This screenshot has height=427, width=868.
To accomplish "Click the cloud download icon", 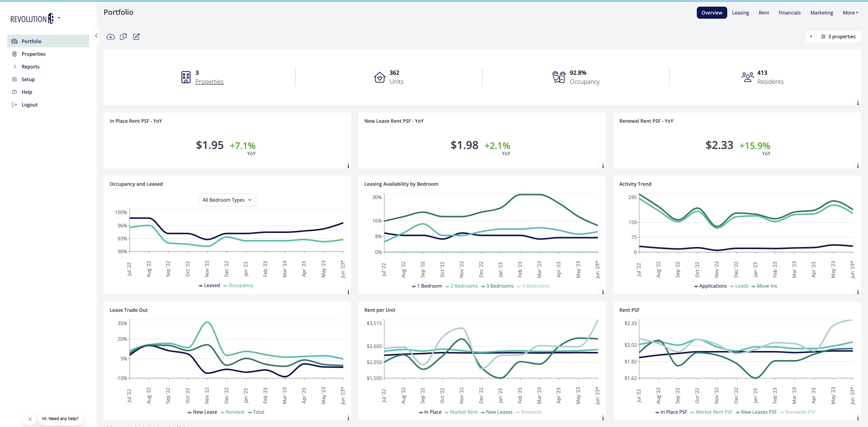I will pos(111,36).
